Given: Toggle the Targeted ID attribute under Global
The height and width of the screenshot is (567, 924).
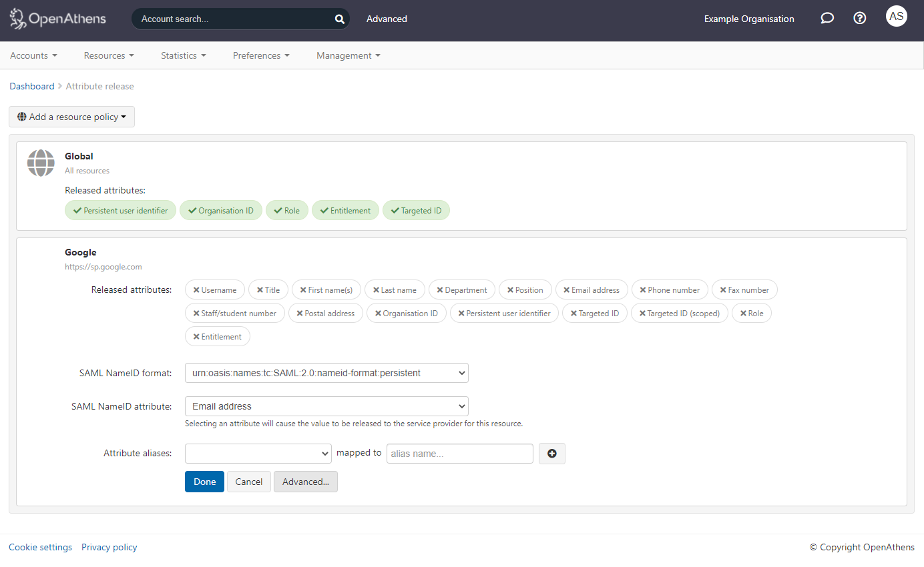Looking at the screenshot, I should click(x=416, y=210).
